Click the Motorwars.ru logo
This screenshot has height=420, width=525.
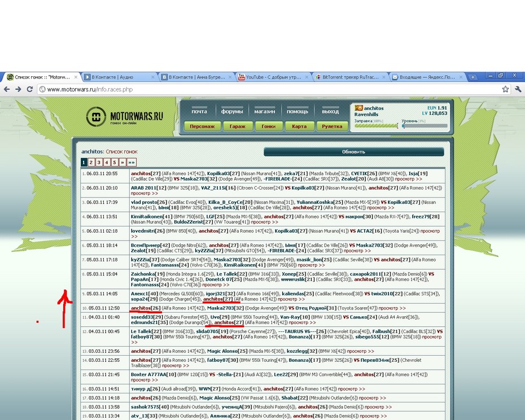[x=125, y=116]
